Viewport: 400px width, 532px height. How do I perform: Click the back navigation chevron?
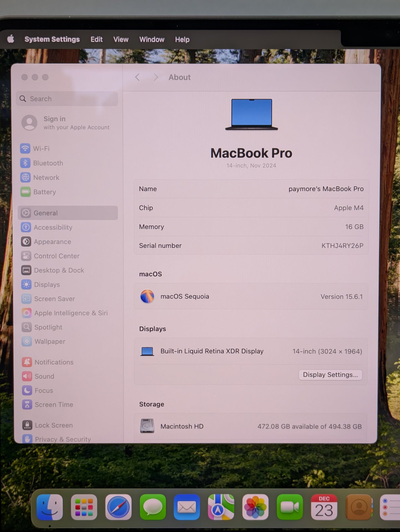(x=137, y=77)
